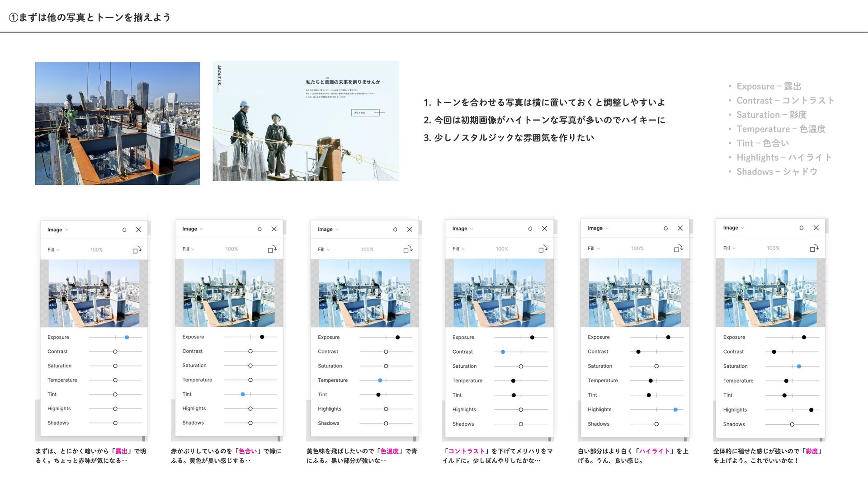Expand the Fill dropdown in third panel
This screenshot has height=488, width=868.
(324, 249)
